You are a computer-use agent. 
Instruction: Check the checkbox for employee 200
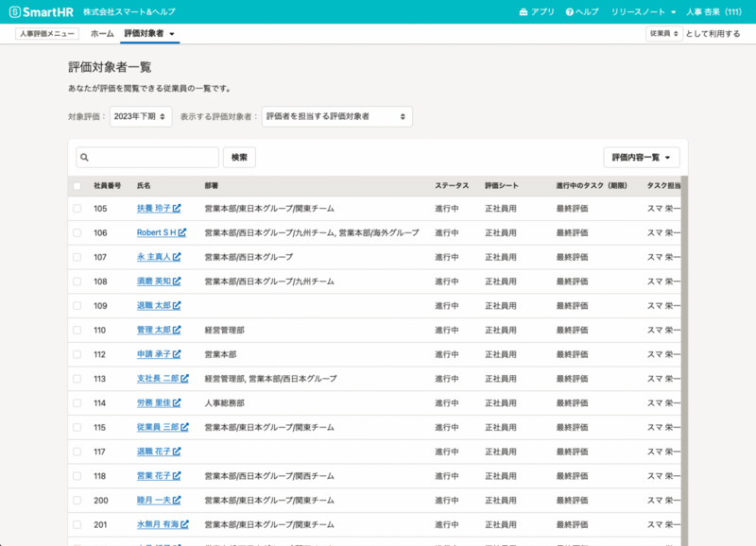click(78, 500)
